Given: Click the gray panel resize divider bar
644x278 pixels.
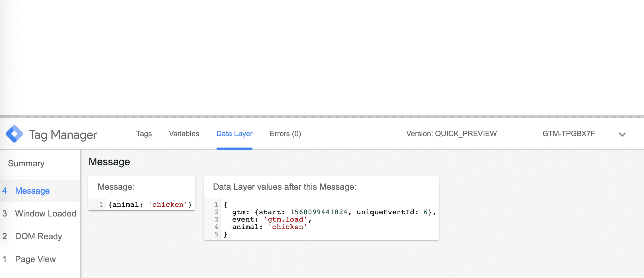Looking at the screenshot, I should 322,116.
